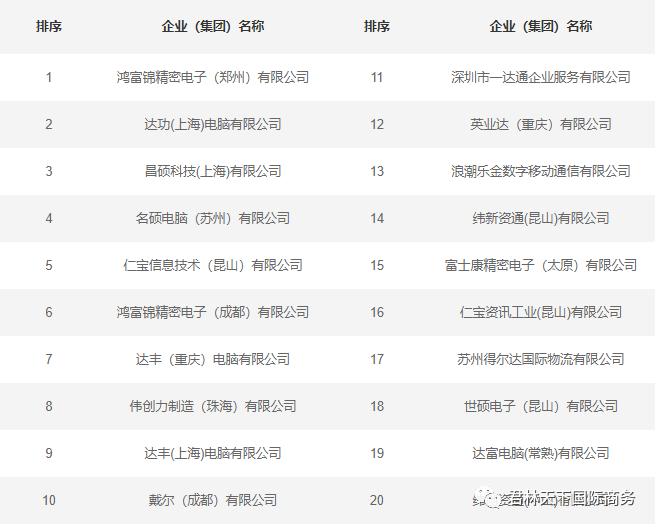Screen dimensions: 656x527
Task: Click rank number 10 cell
Action: pyautogui.click(x=49, y=500)
